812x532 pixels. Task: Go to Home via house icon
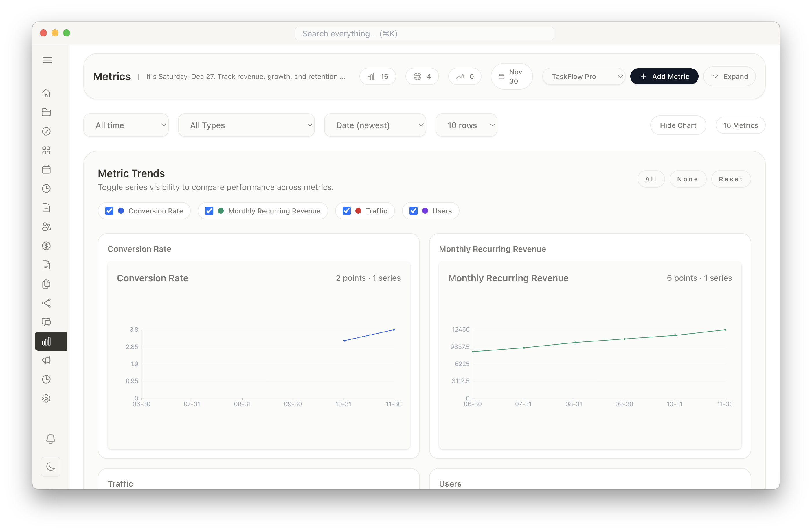tap(46, 93)
